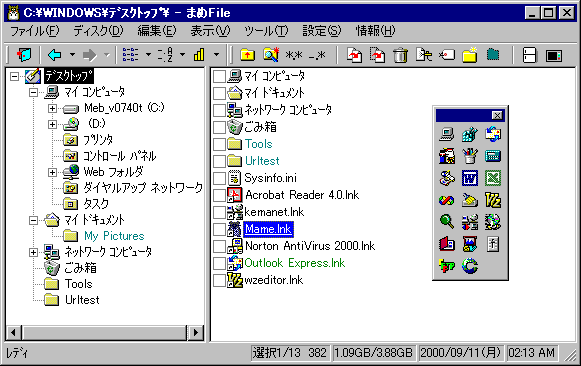Check the box beside マイ ドキュメント in file list
This screenshot has width=581, height=366.
[x=220, y=93]
